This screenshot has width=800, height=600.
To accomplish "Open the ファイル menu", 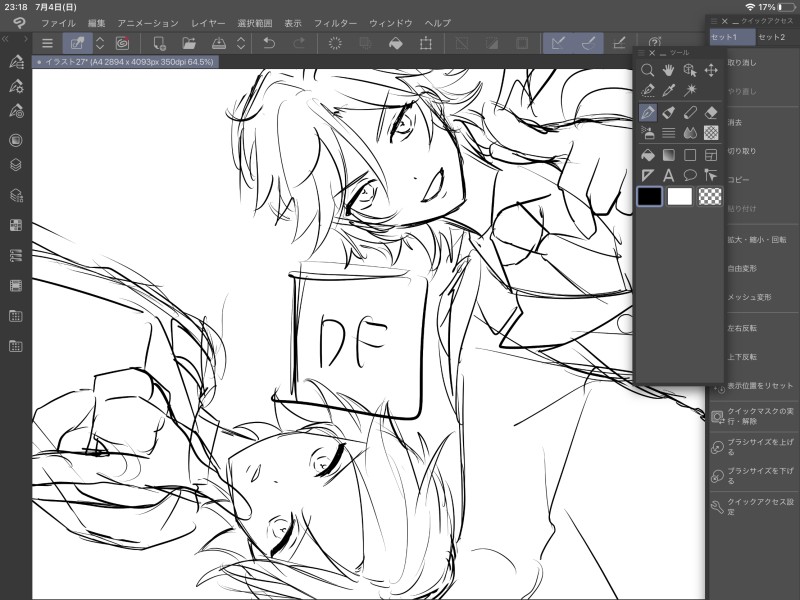I will pos(58,23).
